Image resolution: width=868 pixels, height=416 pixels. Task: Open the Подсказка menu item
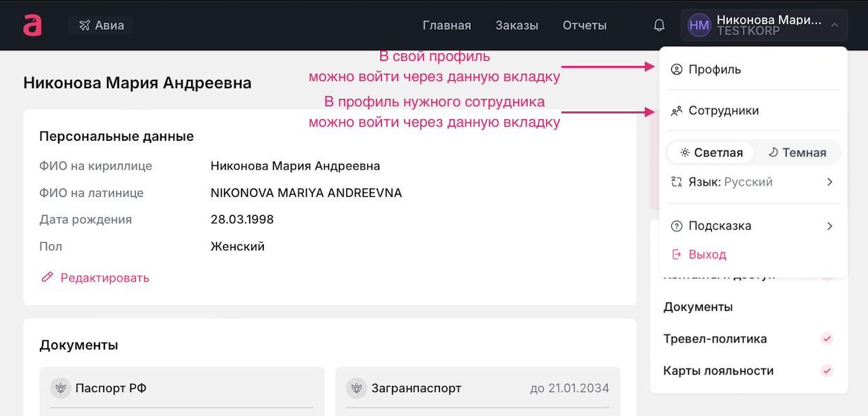753,226
